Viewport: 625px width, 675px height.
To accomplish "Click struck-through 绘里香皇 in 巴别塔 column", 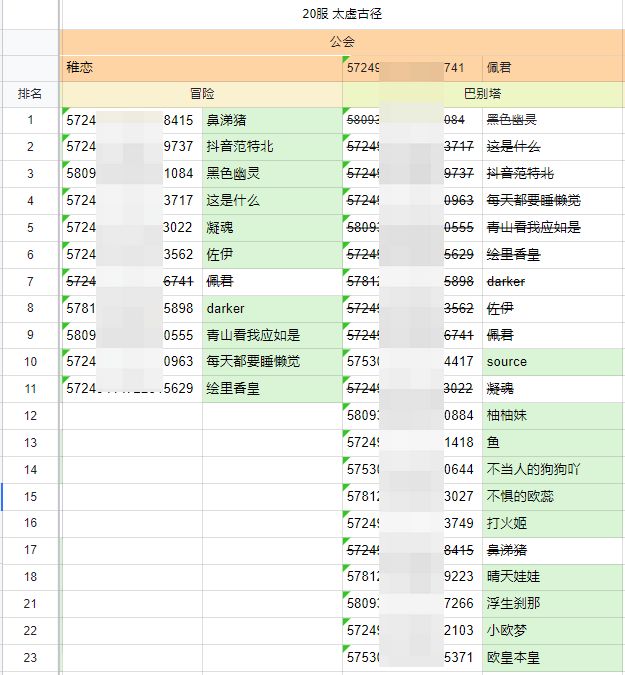I will [x=554, y=254].
